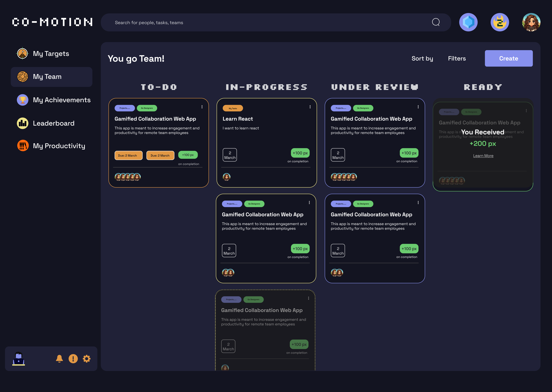Open settings with the gear icon

87,359
